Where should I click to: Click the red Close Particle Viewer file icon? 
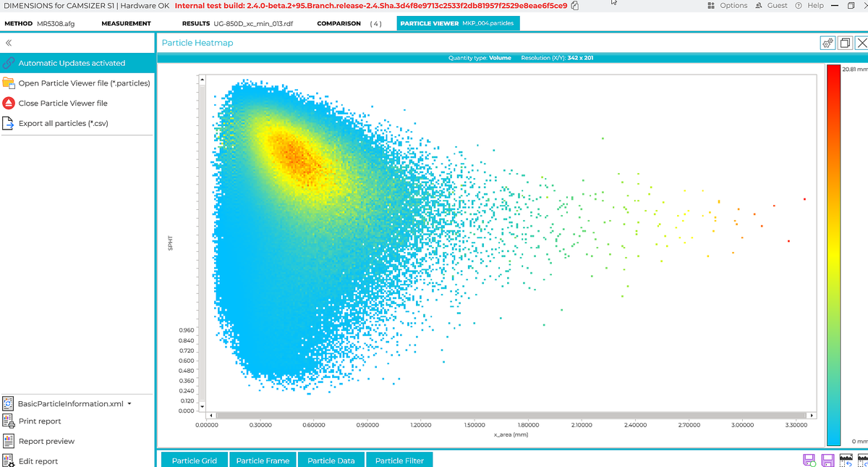[9, 104]
